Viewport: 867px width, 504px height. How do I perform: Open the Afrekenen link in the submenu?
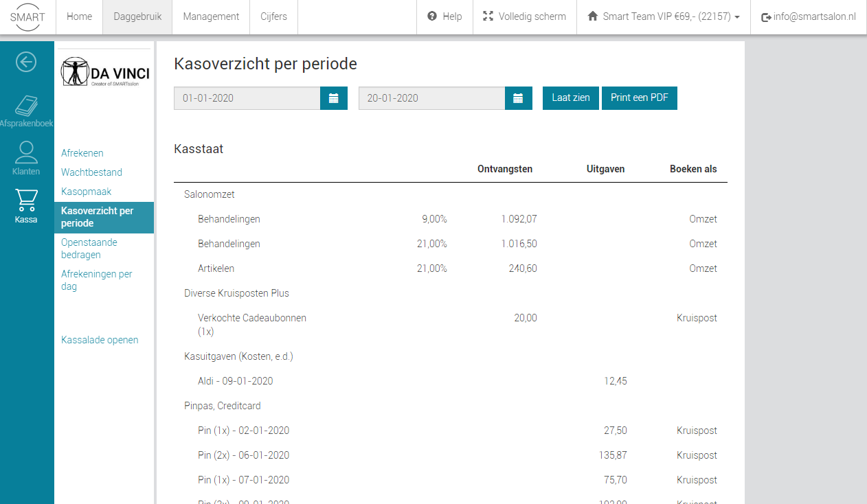(x=82, y=153)
